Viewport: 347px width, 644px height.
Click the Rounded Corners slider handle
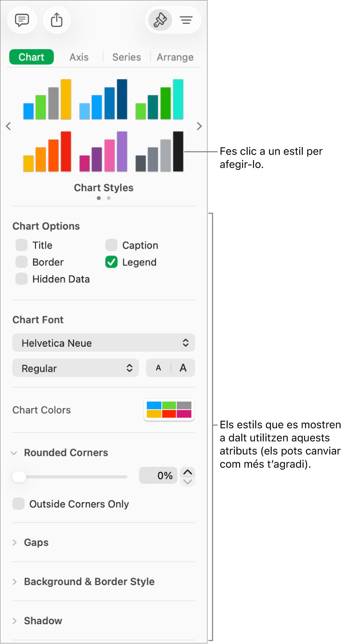coord(19,476)
